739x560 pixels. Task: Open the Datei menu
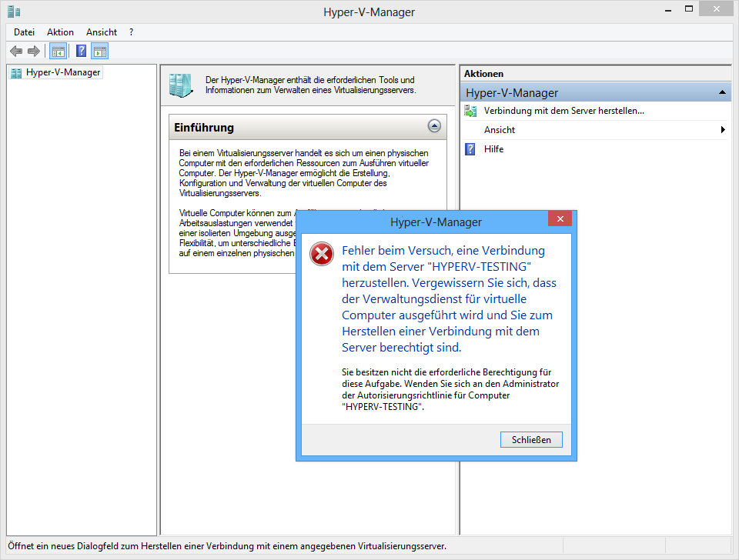[x=24, y=32]
